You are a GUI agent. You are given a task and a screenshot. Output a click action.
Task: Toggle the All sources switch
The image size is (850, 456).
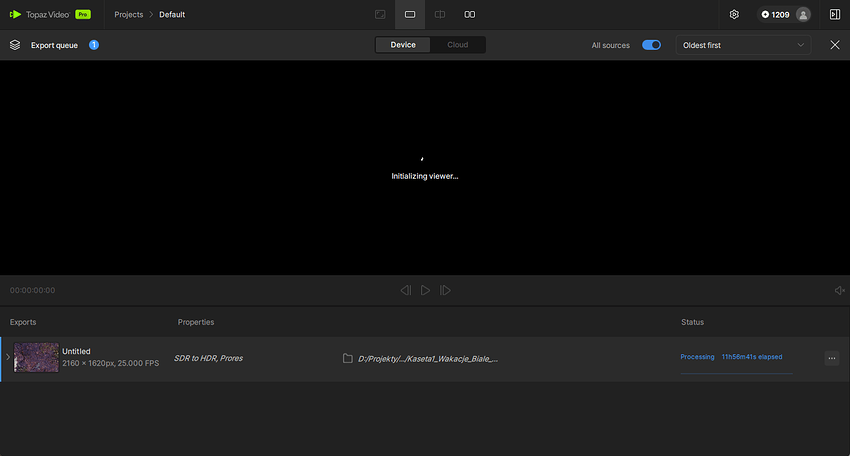click(x=652, y=45)
